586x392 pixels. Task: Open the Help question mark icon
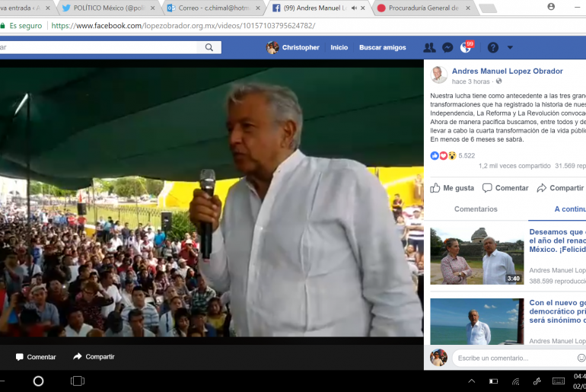[492, 47]
